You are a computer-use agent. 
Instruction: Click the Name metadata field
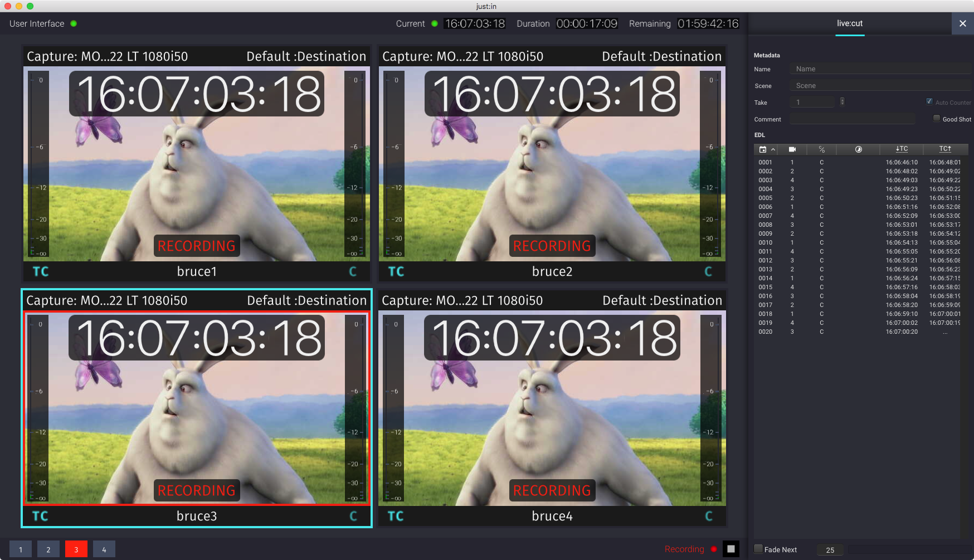click(x=880, y=69)
